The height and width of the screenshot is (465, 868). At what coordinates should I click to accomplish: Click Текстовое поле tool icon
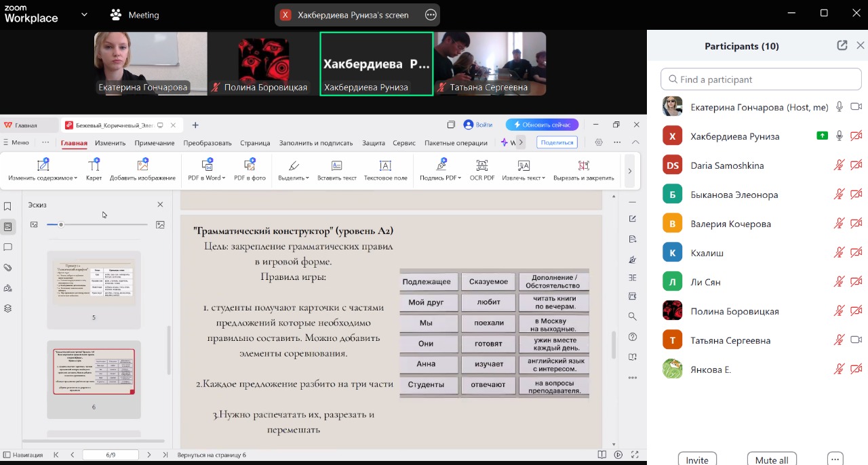[x=385, y=166]
